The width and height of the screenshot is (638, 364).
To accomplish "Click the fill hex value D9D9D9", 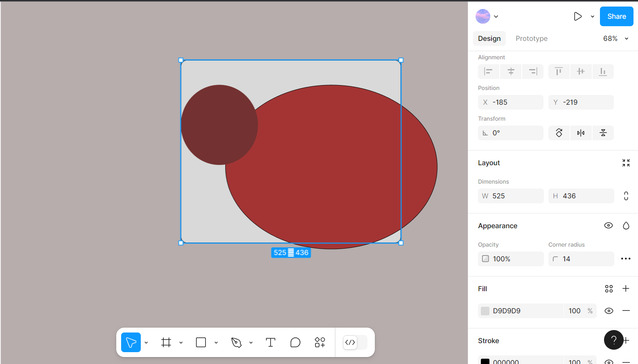I will 507,311.
